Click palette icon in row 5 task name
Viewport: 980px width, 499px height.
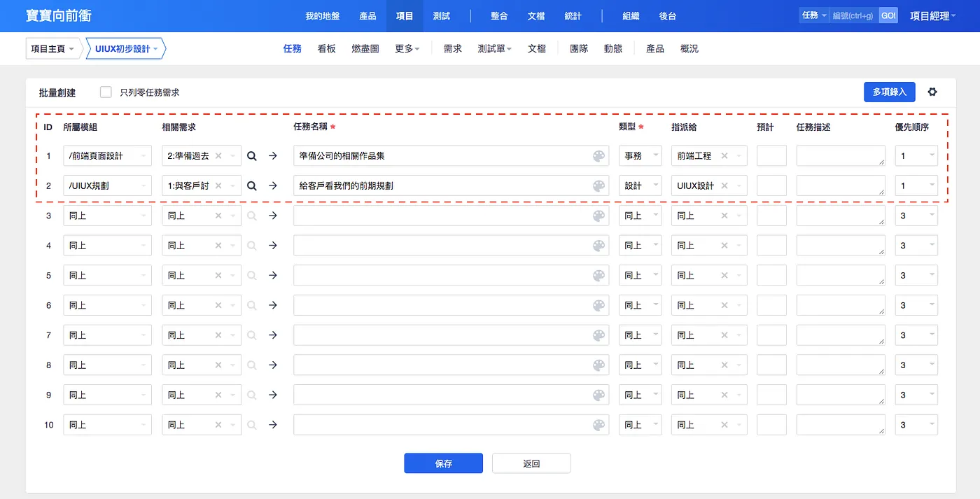pyautogui.click(x=598, y=275)
